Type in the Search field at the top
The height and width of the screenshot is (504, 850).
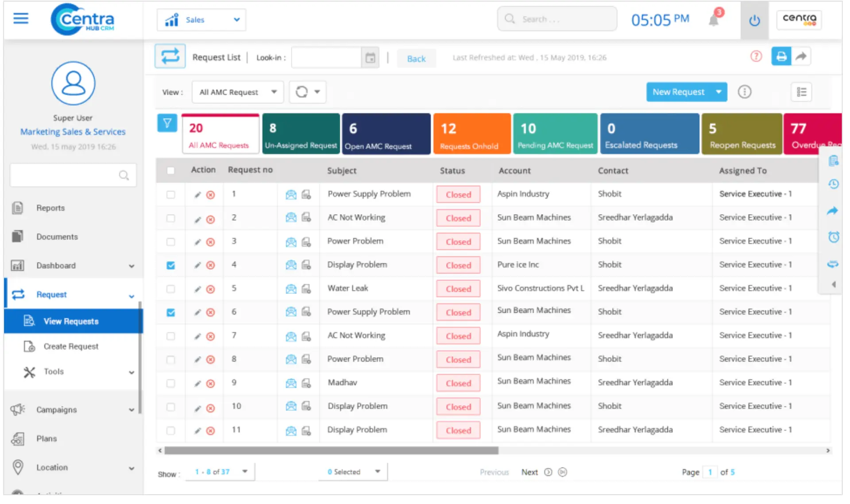(557, 19)
